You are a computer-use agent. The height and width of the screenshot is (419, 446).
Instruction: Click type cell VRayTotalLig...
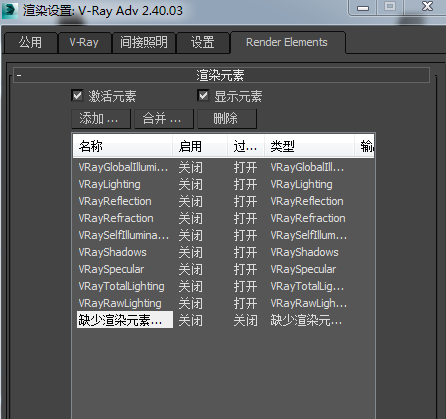pos(307,286)
